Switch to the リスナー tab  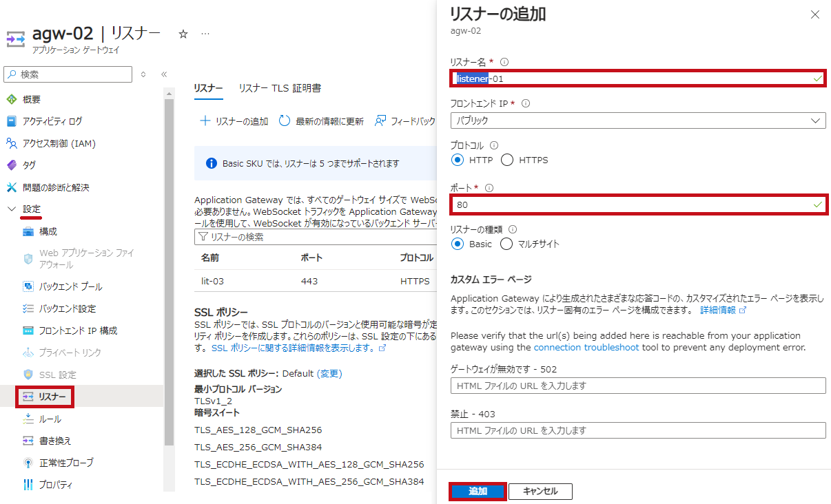click(208, 88)
